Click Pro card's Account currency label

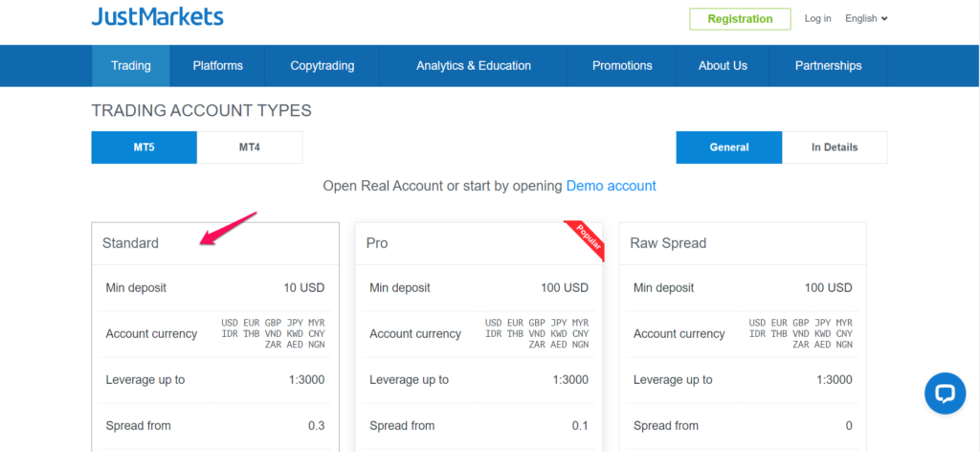click(x=415, y=334)
